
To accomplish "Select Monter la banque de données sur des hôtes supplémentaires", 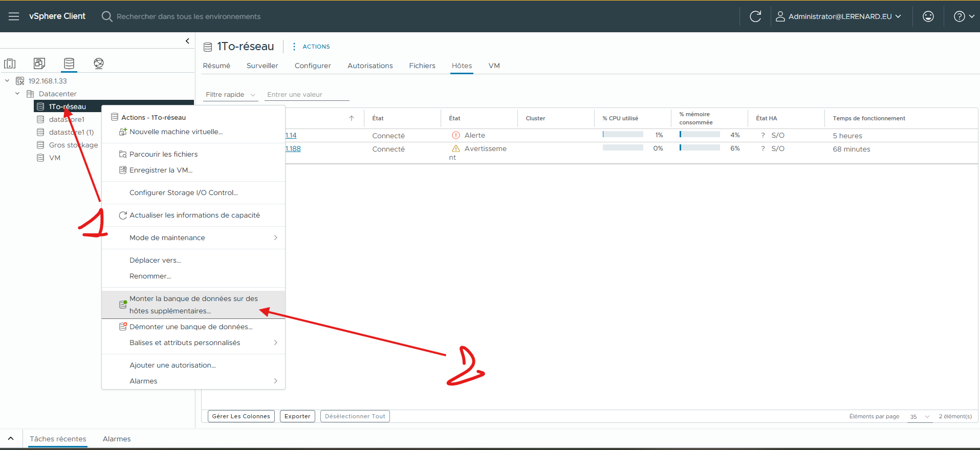I will click(193, 305).
